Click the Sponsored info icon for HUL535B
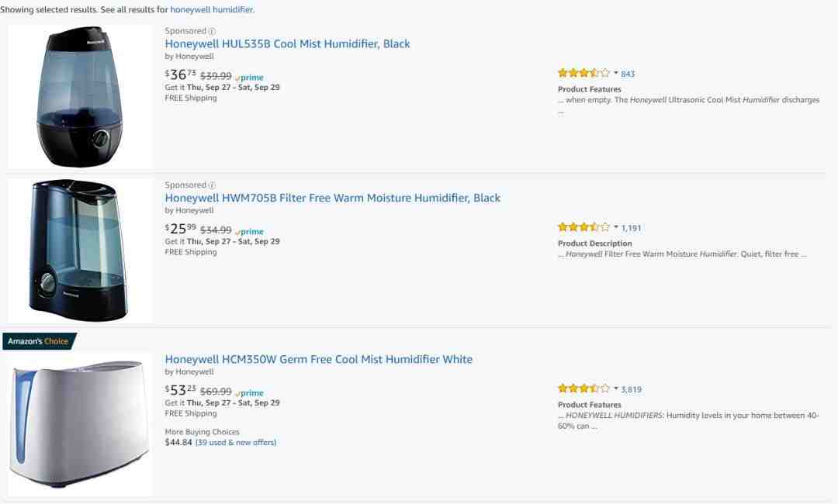This screenshot has width=838, height=504. pos(212,32)
